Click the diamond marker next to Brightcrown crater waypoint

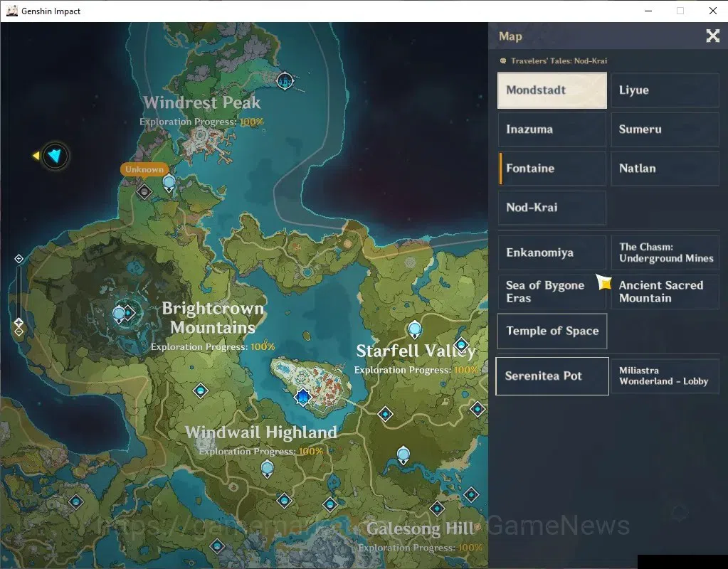coord(130,312)
